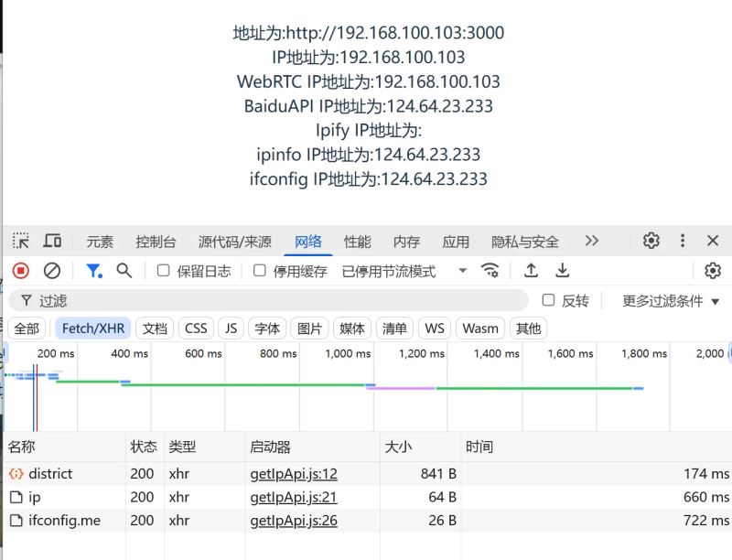Screen dimensions: 732x560
Task: Check the 停用缓存 checkbox
Action: (x=260, y=271)
